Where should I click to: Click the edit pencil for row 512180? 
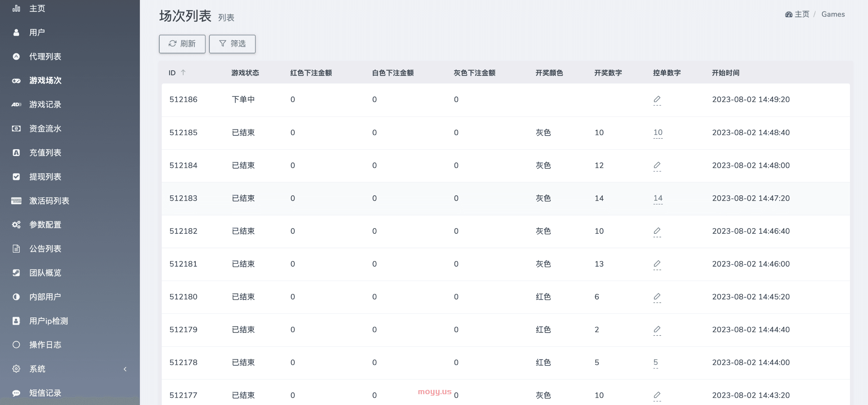tap(657, 296)
